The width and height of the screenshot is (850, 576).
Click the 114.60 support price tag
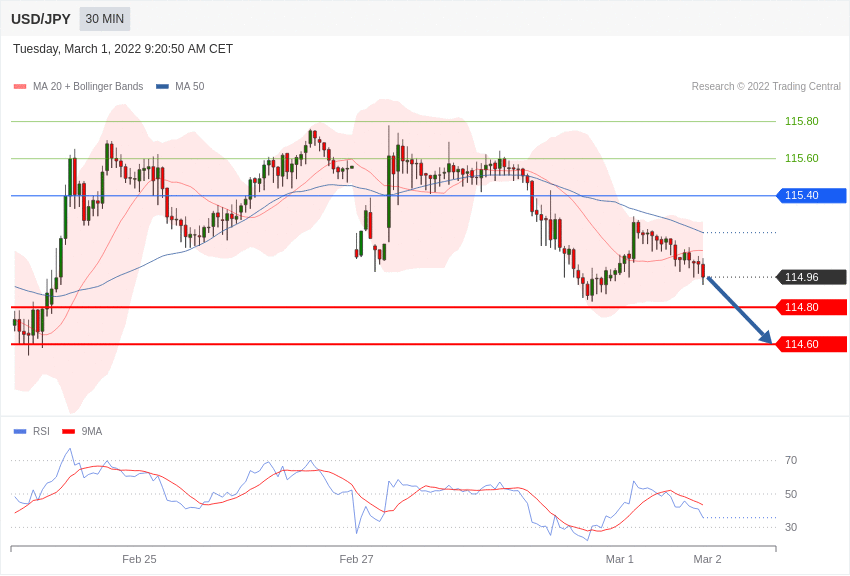click(812, 344)
